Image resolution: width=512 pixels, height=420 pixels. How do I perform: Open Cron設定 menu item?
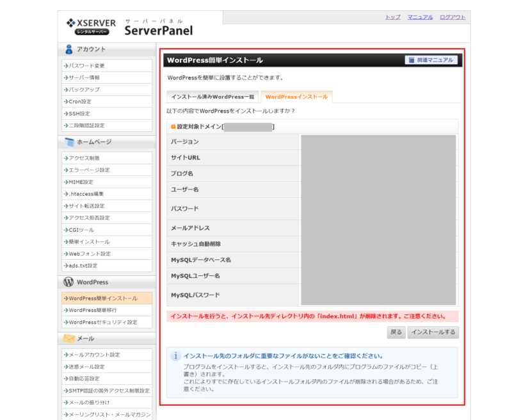[107, 102]
